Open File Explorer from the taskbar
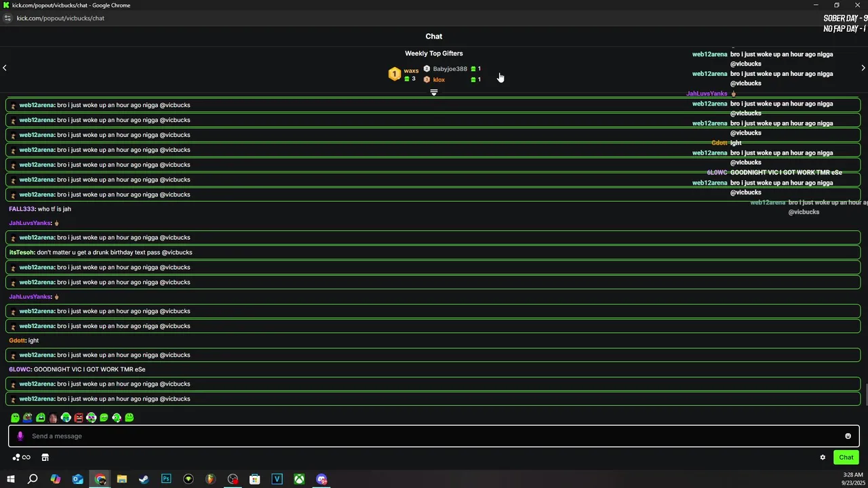 pyautogui.click(x=122, y=479)
